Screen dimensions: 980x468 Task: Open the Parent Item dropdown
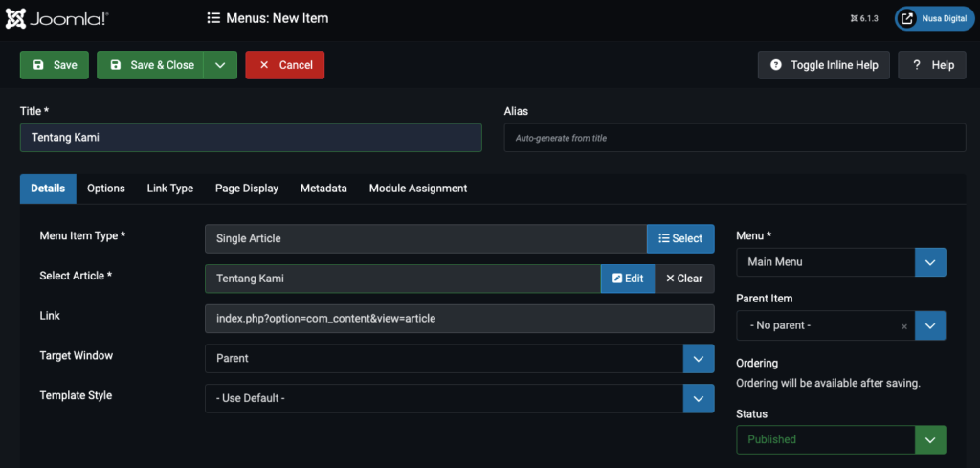pos(841,325)
